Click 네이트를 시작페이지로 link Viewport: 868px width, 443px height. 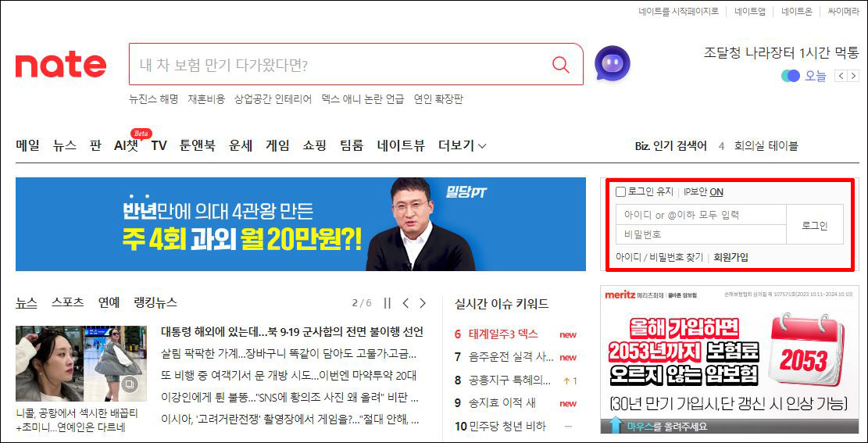(678, 12)
